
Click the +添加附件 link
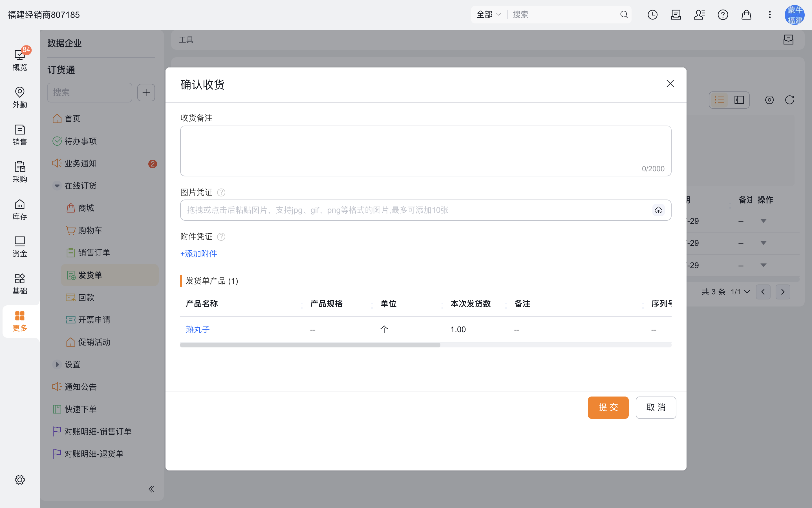(199, 254)
